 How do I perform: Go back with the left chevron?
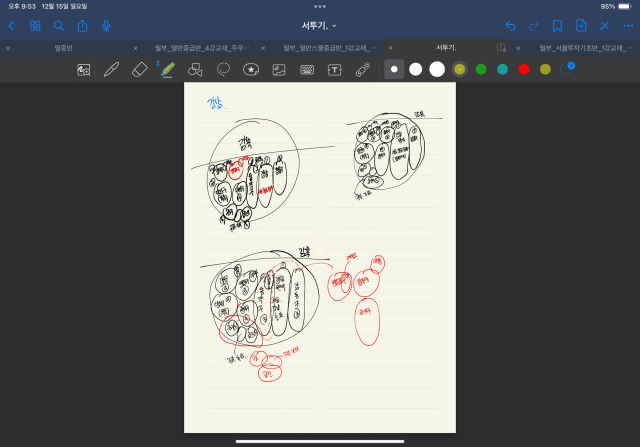tap(11, 26)
